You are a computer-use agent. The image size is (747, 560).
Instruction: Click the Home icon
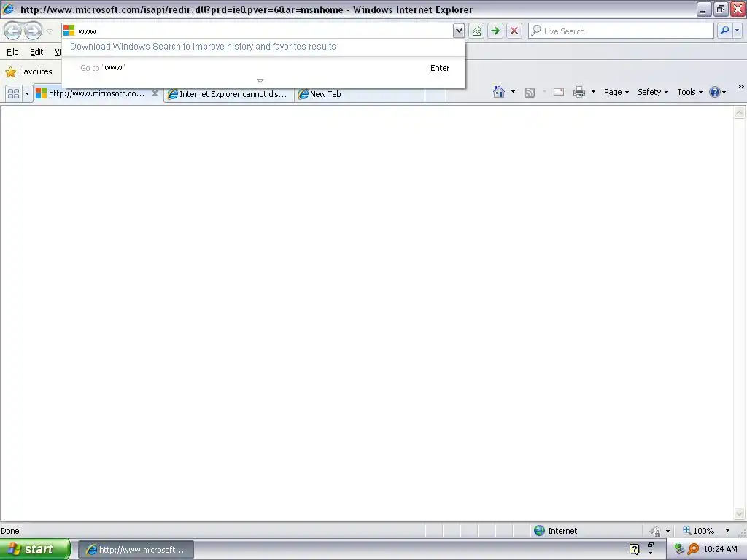(x=499, y=92)
